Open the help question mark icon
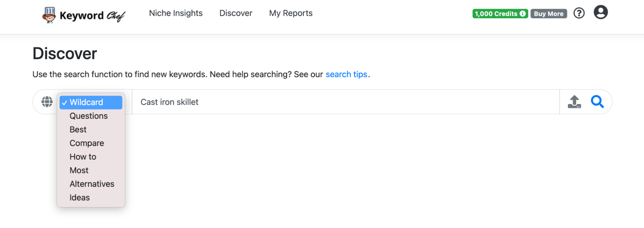Image resolution: width=644 pixels, height=228 pixels. point(579,13)
